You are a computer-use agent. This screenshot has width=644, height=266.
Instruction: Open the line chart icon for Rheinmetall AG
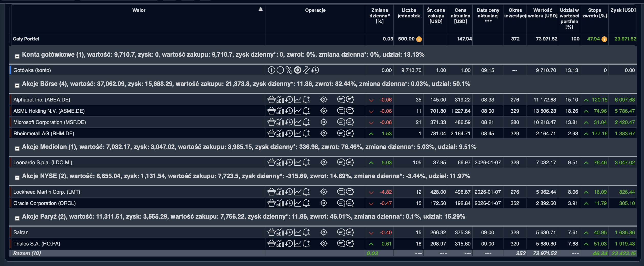point(297,134)
